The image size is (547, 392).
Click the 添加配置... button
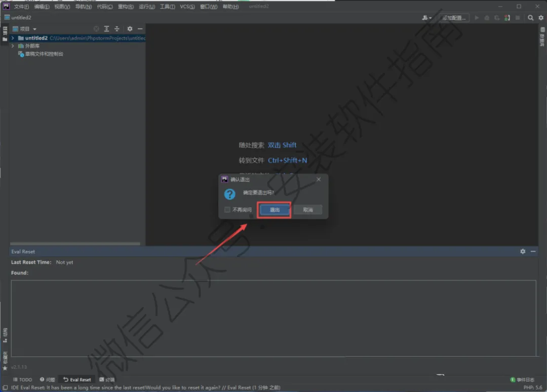click(x=454, y=18)
